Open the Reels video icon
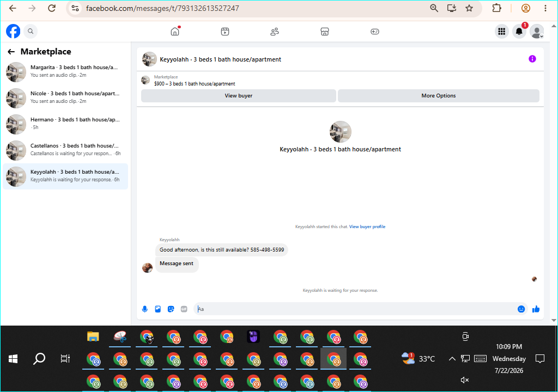558x392 pixels. (225, 32)
